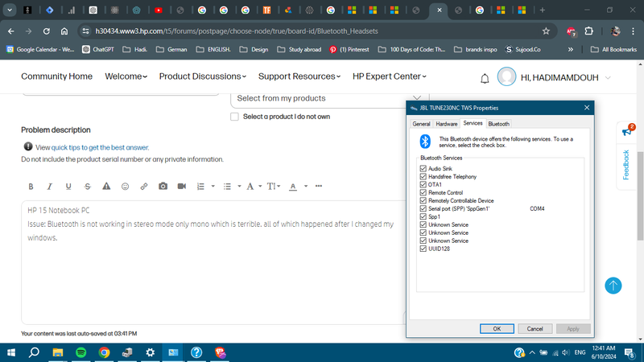
Task: Uncheck the Handsfree Telephony service
Action: pyautogui.click(x=423, y=176)
